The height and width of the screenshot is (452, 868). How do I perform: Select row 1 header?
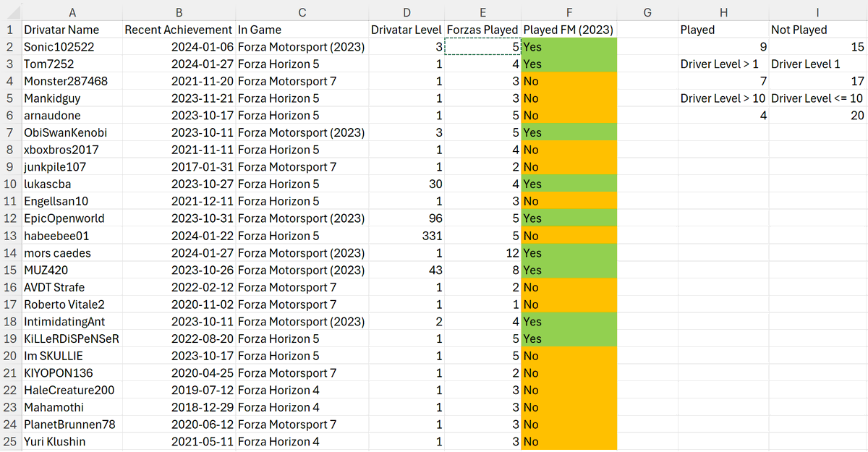point(11,30)
